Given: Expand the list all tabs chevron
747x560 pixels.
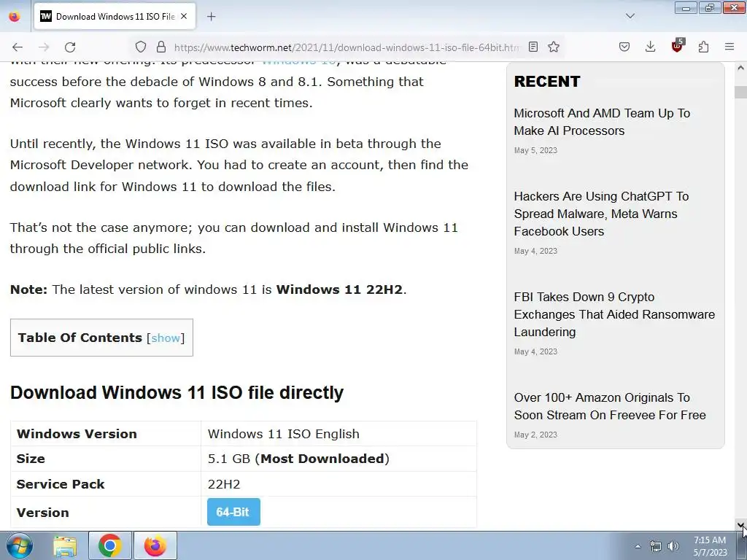Looking at the screenshot, I should (x=630, y=16).
